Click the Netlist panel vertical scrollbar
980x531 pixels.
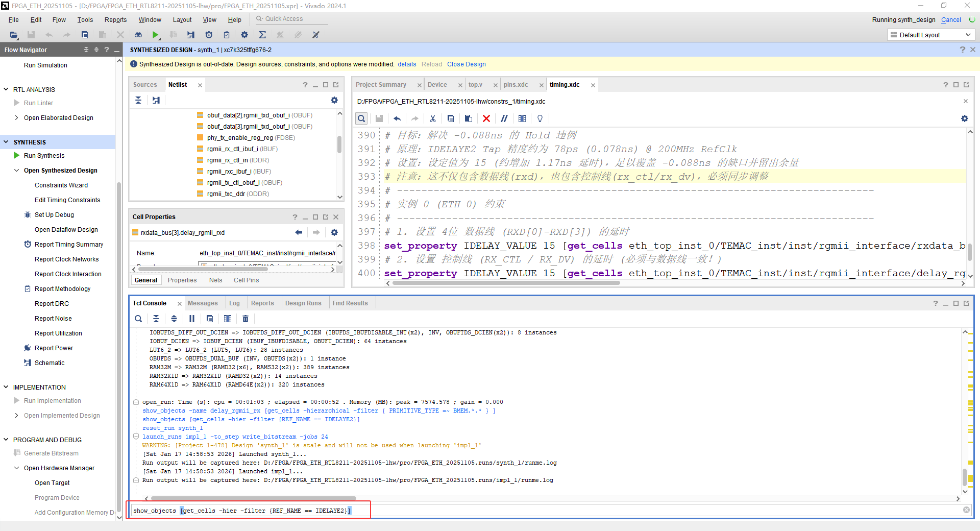(x=339, y=144)
